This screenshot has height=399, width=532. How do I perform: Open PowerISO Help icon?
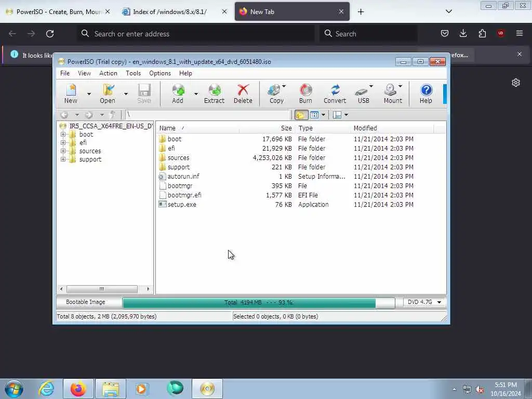tap(426, 94)
